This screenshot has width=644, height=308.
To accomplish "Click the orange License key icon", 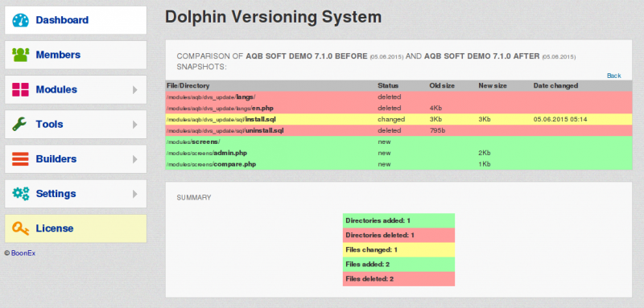I will coord(21,228).
